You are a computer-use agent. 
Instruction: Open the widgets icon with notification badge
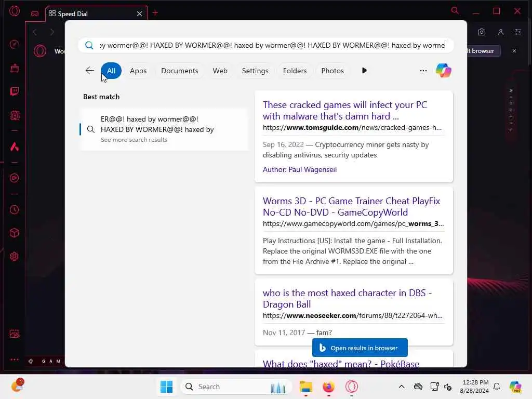(17, 385)
